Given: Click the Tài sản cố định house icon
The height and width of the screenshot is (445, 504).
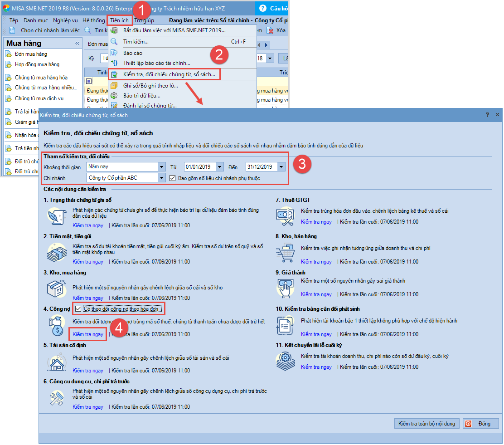Looking at the screenshot, I should pyautogui.click(x=57, y=362).
